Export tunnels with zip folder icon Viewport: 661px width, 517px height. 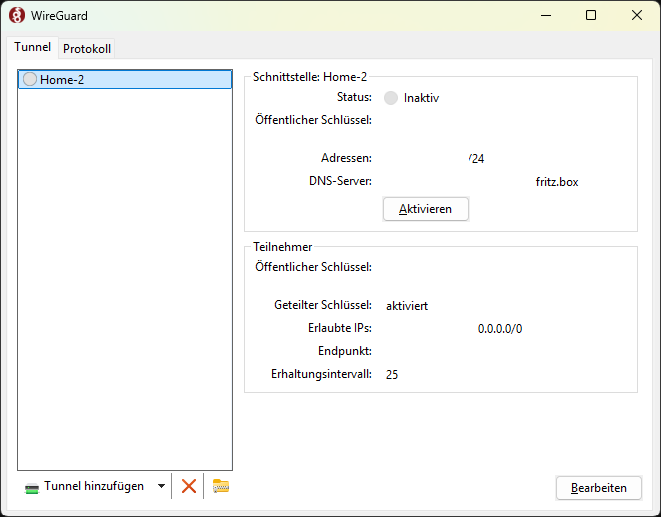(220, 486)
